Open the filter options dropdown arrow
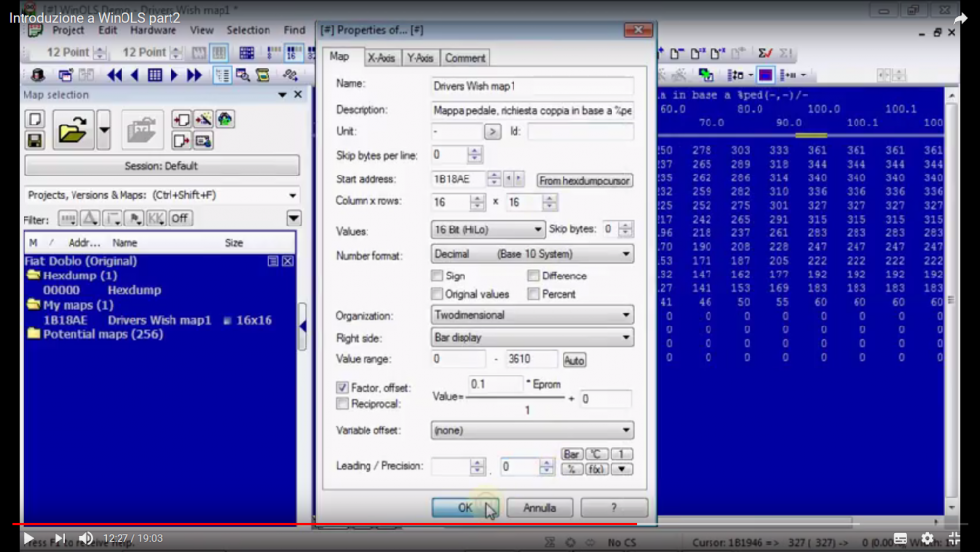 pos(293,219)
